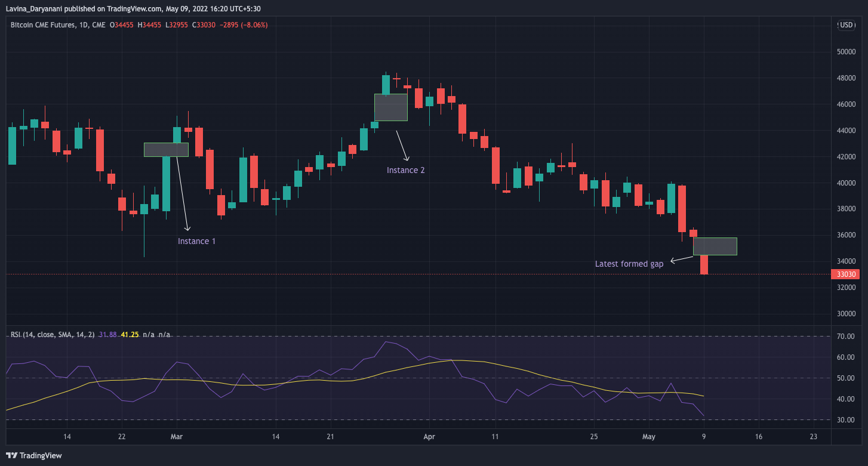Click the TradingView logo in the footer
Viewport: 868px width, 466px height.
(34, 455)
